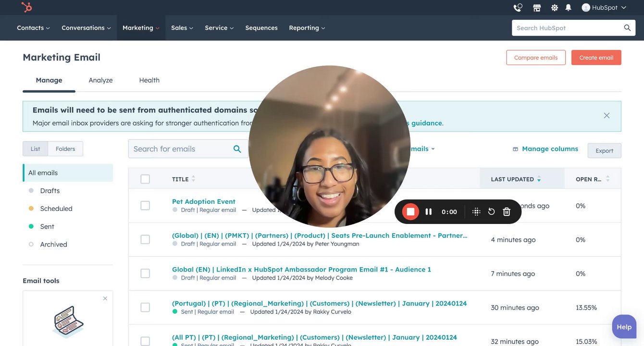This screenshot has width=644, height=346.
Task: Click the "7 minutes ago" cell
Action: [x=513, y=273]
